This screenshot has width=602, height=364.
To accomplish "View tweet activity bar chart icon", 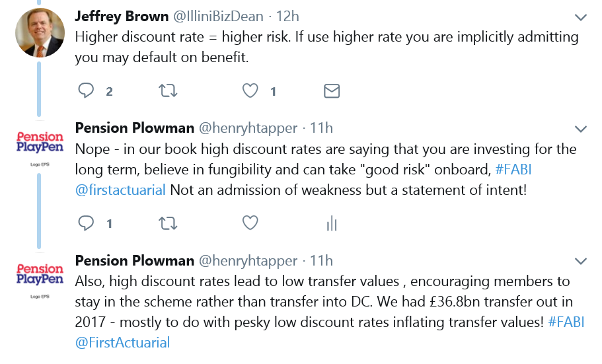I will tap(332, 223).
